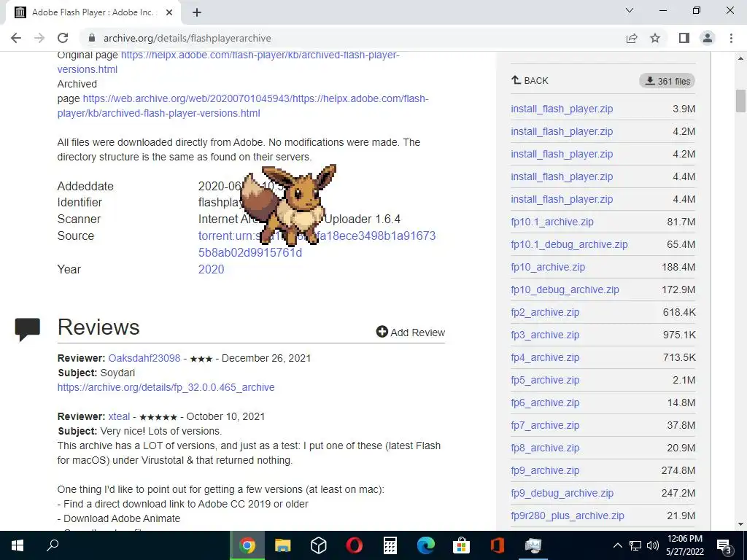Open the tab search chevron
This screenshot has height=560, width=747.
click(x=630, y=10)
